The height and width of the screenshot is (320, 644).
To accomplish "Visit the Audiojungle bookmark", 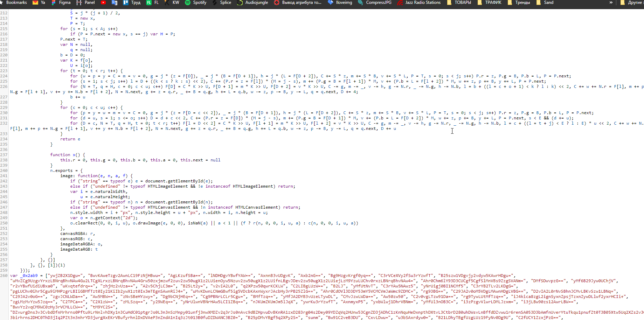I will pos(252,2).
